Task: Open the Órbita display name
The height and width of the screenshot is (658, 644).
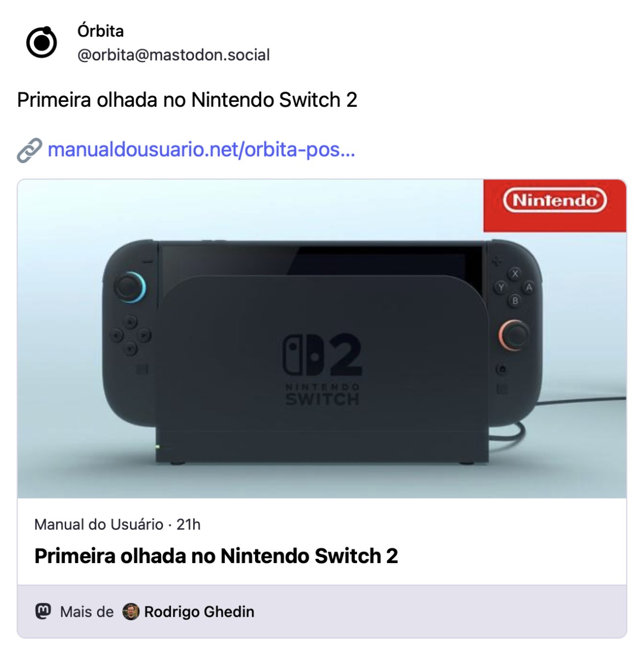Action: pos(100,31)
